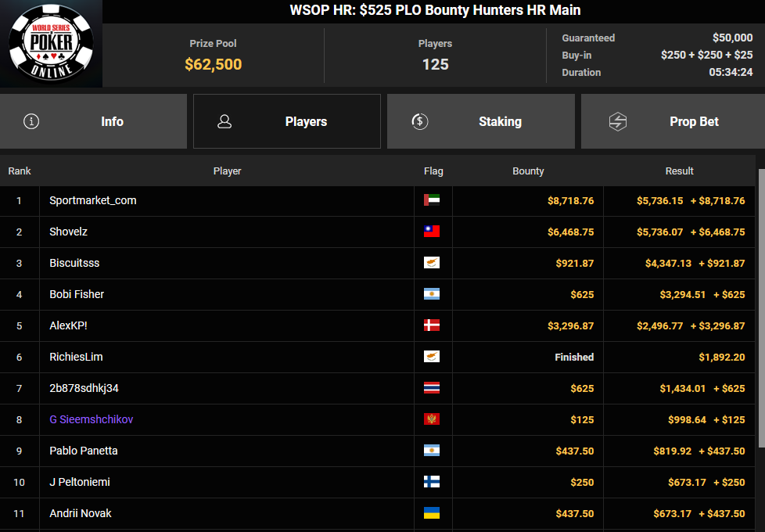
Task: Click the hexagon icon on Prop Bet tab
Action: pos(618,121)
